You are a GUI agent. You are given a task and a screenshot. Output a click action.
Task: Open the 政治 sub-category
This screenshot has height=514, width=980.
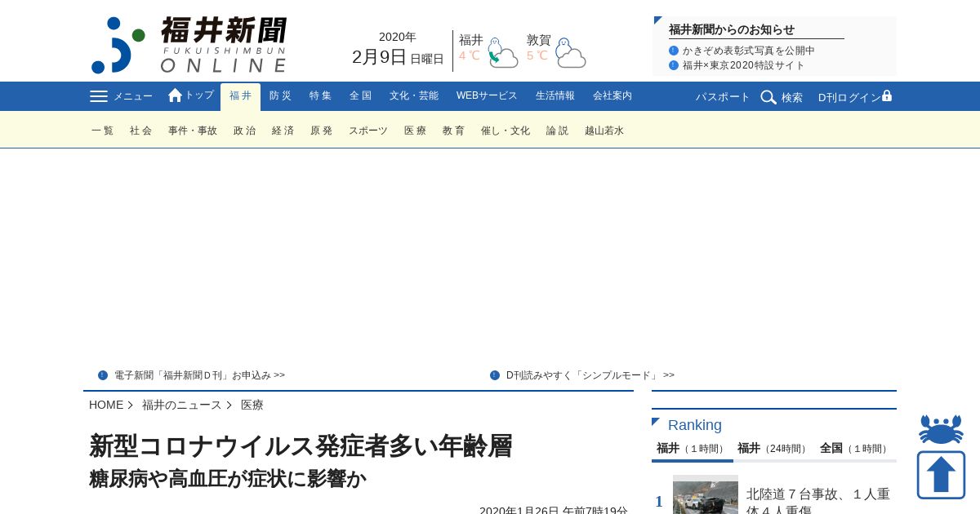[244, 131]
